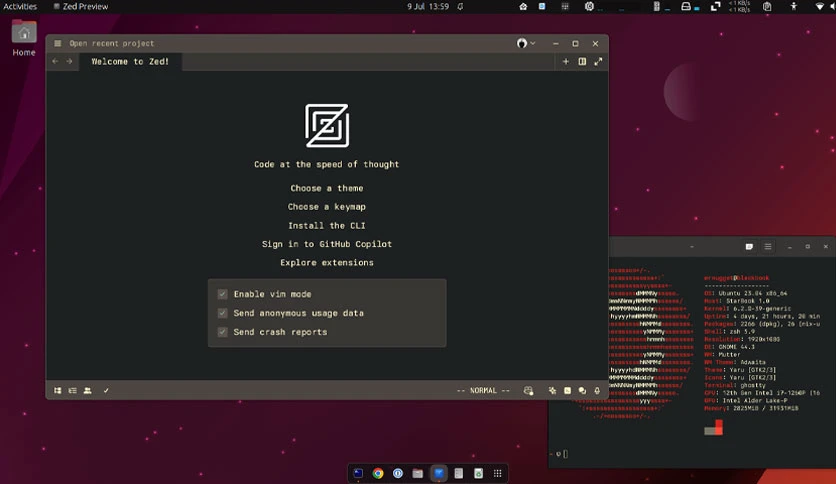This screenshot has width=836, height=484.
Task: Open 1Password from the dock
Action: pyautogui.click(x=398, y=473)
